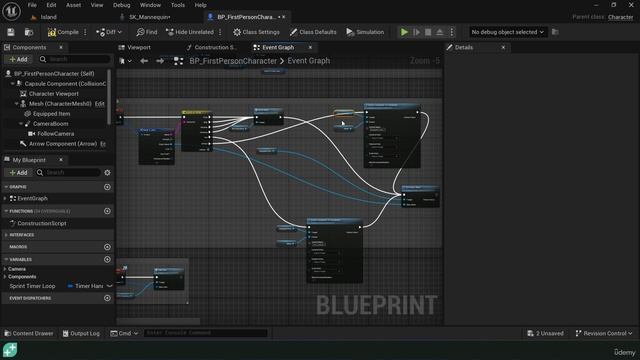The width and height of the screenshot is (640, 360).
Task: Click the Edit link beside Mesh component
Action: pyautogui.click(x=100, y=104)
